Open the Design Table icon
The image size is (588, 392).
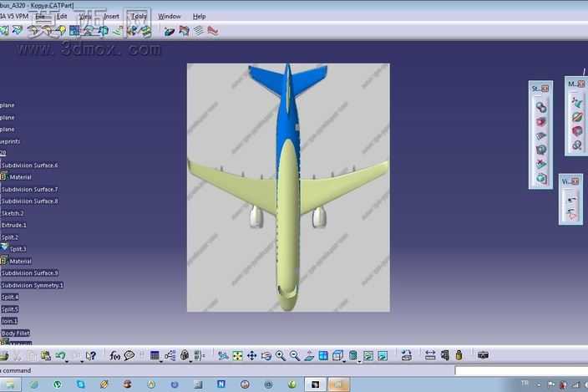click(x=155, y=355)
